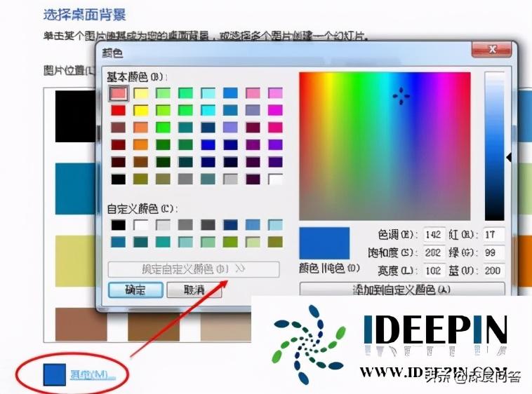
Task: Focus the 绿 (green) value field
Action: (x=493, y=252)
